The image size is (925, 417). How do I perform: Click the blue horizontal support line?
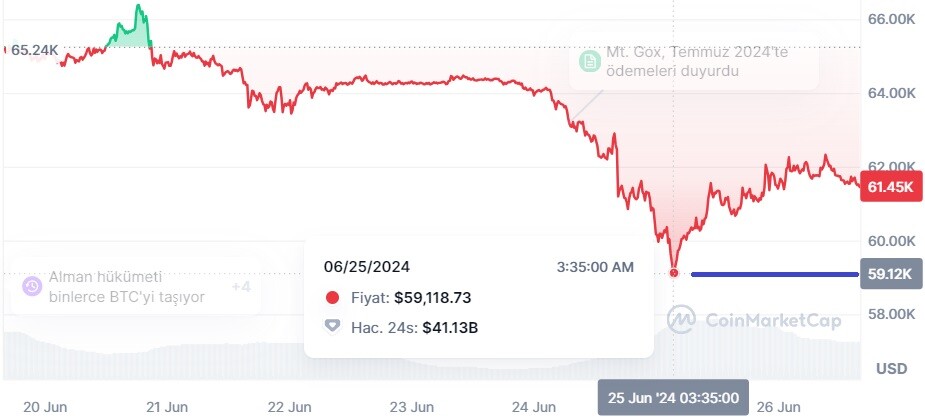tap(775, 274)
